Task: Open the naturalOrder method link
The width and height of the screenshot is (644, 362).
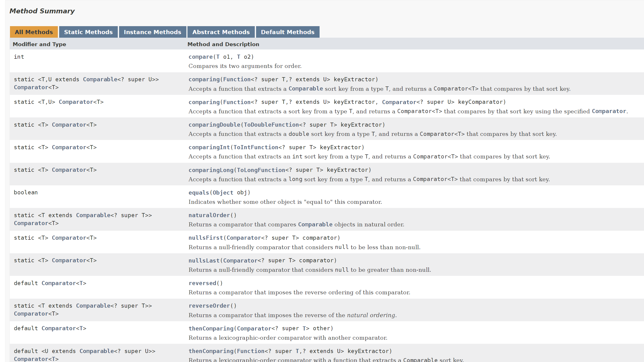Action: pyautogui.click(x=209, y=215)
